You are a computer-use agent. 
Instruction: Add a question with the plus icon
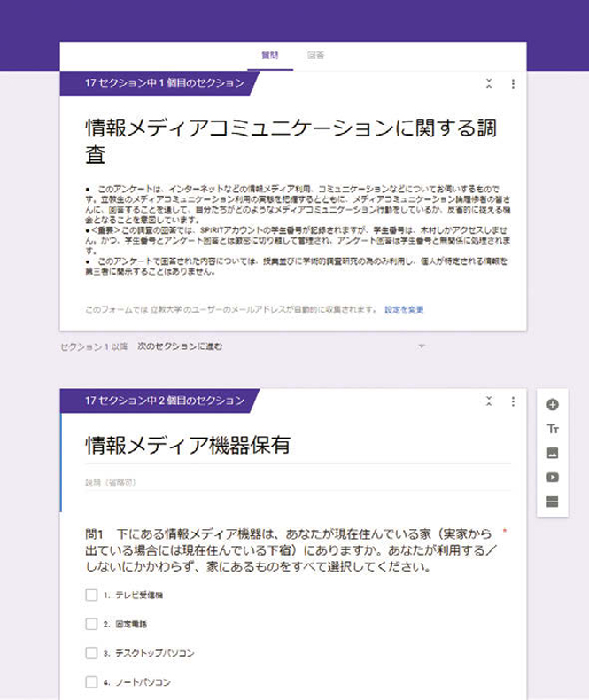pos(553,404)
